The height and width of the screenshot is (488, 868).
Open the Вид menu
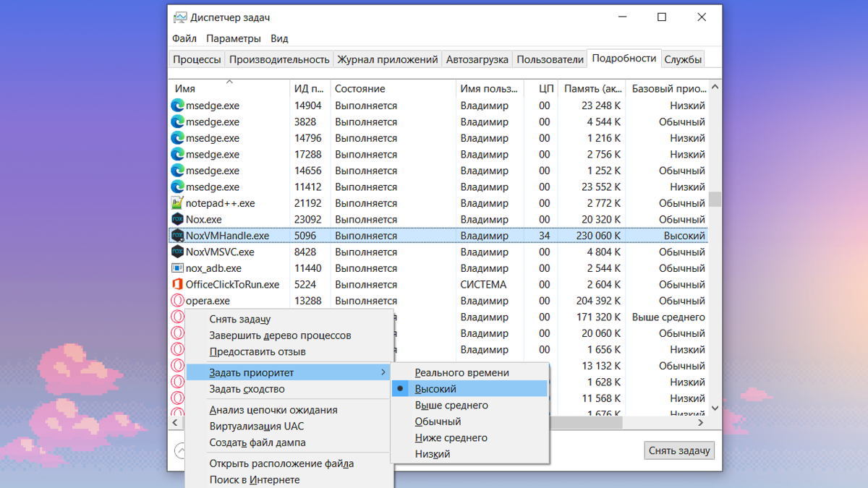click(x=279, y=38)
